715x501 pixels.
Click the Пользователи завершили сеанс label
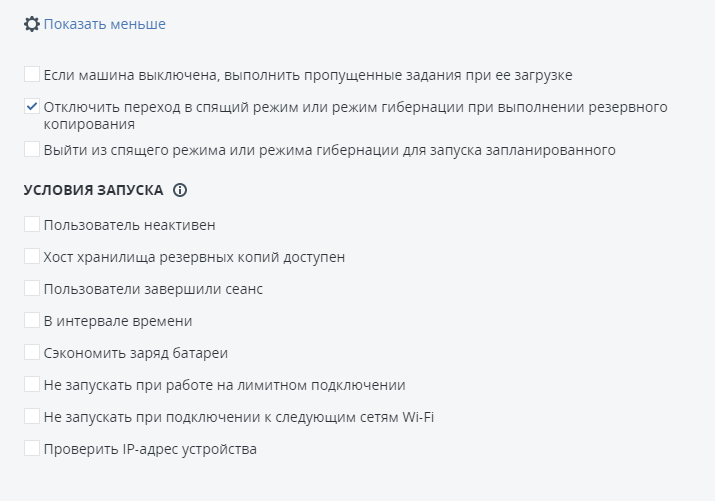point(153,289)
